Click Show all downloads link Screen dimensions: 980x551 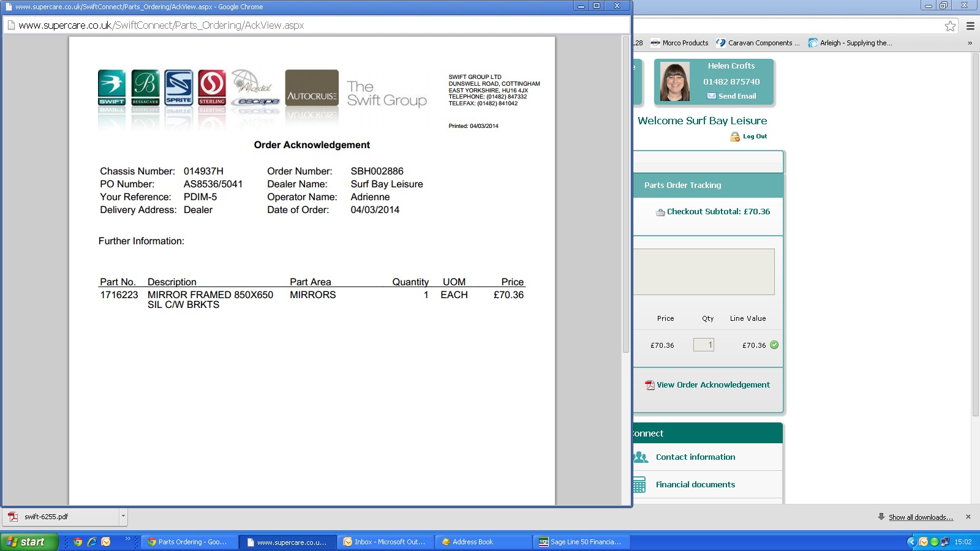(921, 517)
